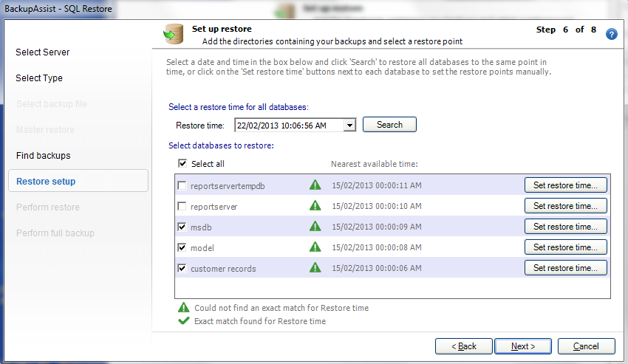Click the 15/02/2013 00:00:09 AM timestamp

click(x=377, y=227)
